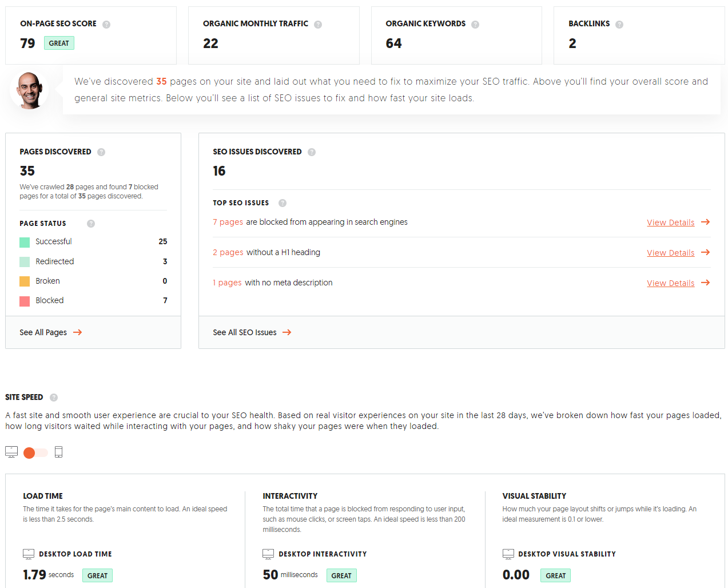Open help tooltip for Organic Monthly Traffic

pyautogui.click(x=318, y=25)
